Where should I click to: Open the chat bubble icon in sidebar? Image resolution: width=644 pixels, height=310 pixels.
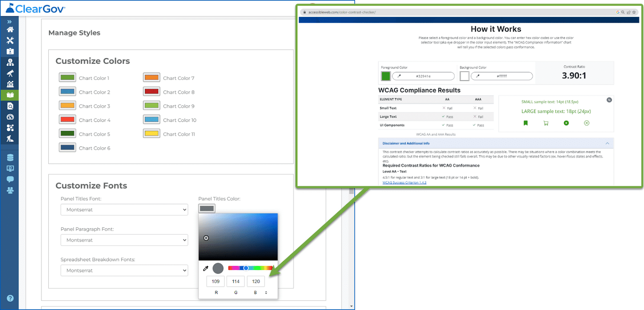coord(10,179)
